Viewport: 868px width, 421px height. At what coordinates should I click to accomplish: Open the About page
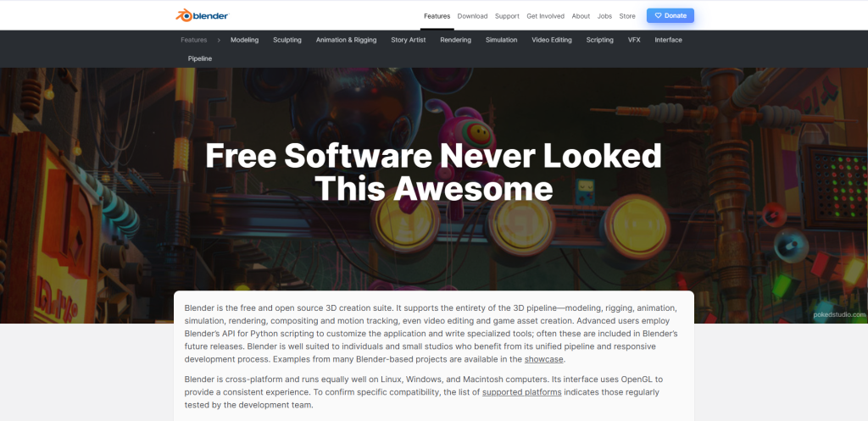click(x=581, y=16)
